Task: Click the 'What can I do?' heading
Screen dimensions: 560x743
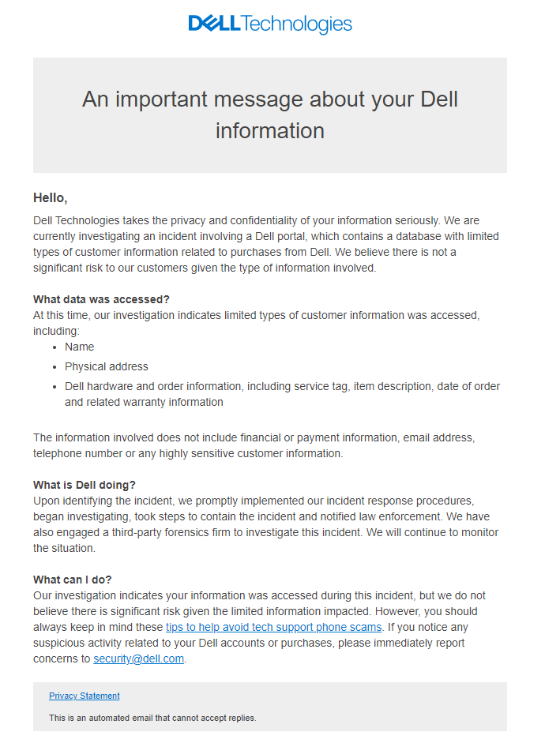Action: tap(73, 580)
